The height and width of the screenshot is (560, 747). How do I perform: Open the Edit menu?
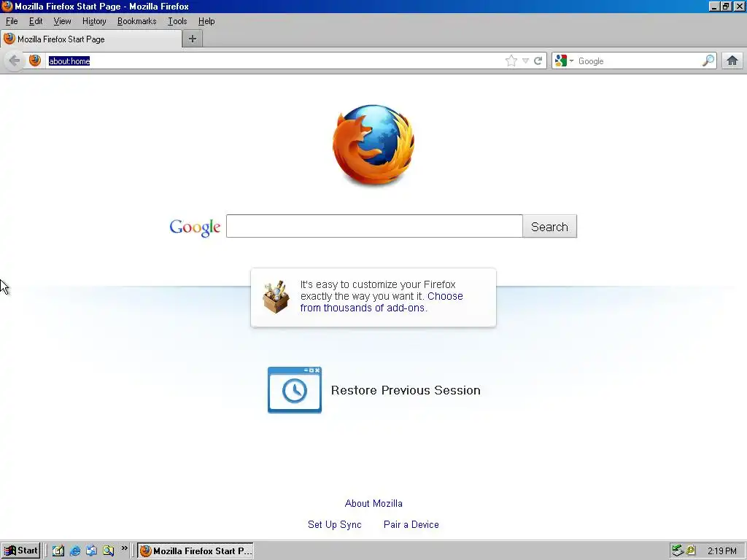(36, 21)
